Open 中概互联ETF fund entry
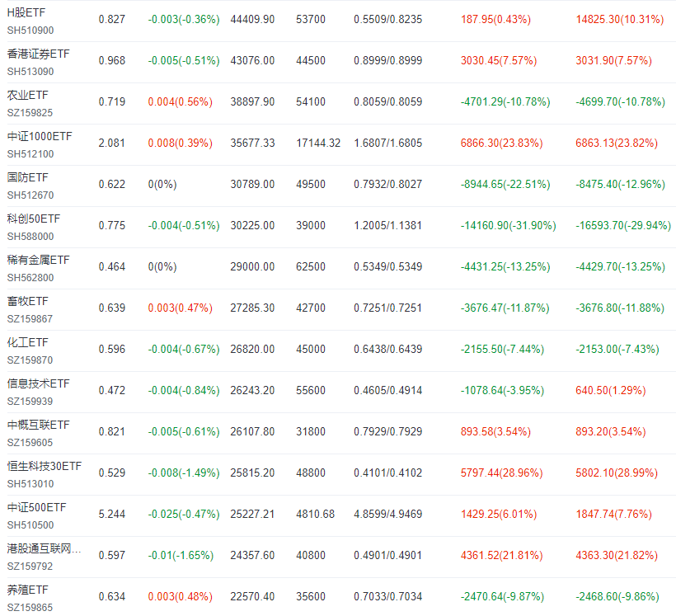Viewport: 676px width, 616px height. [38, 425]
